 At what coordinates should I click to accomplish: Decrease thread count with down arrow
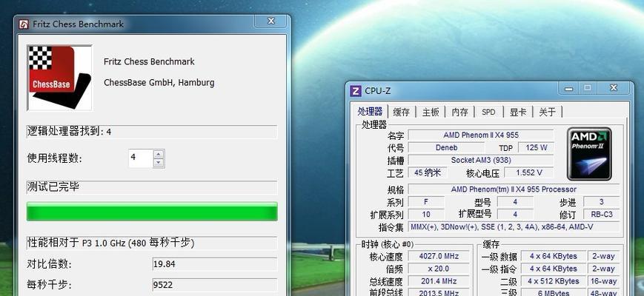[x=159, y=163]
